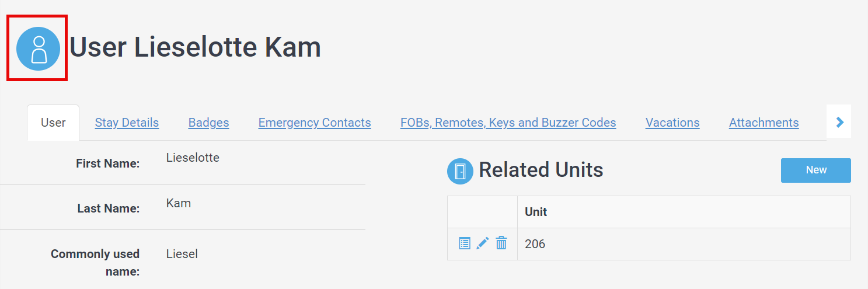
Task: Select the unit 206 table cell
Action: pyautogui.click(x=684, y=244)
